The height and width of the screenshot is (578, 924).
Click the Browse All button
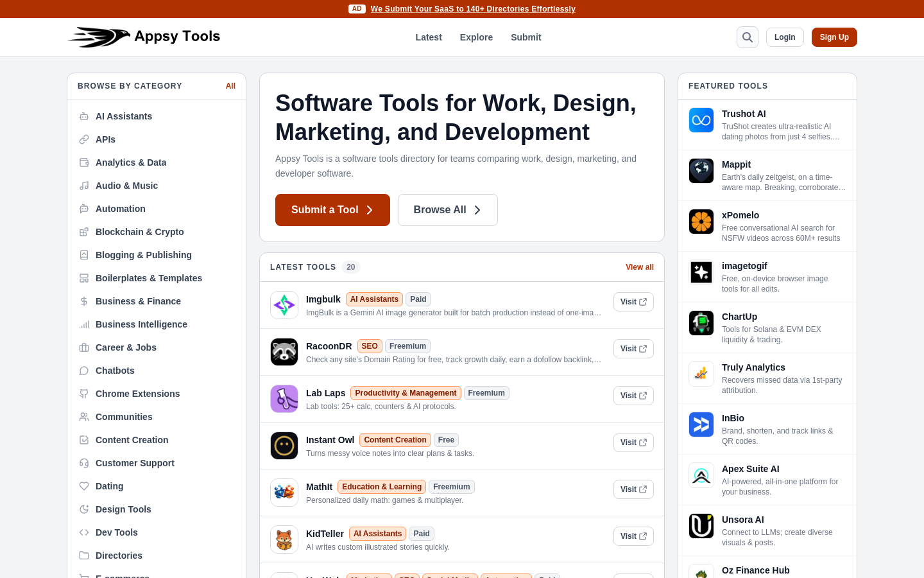(x=448, y=210)
